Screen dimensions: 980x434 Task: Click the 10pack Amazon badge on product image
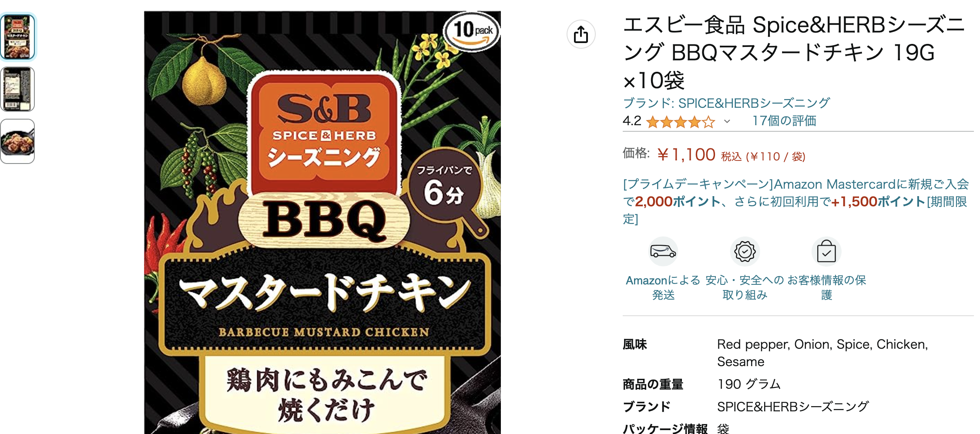(x=471, y=31)
